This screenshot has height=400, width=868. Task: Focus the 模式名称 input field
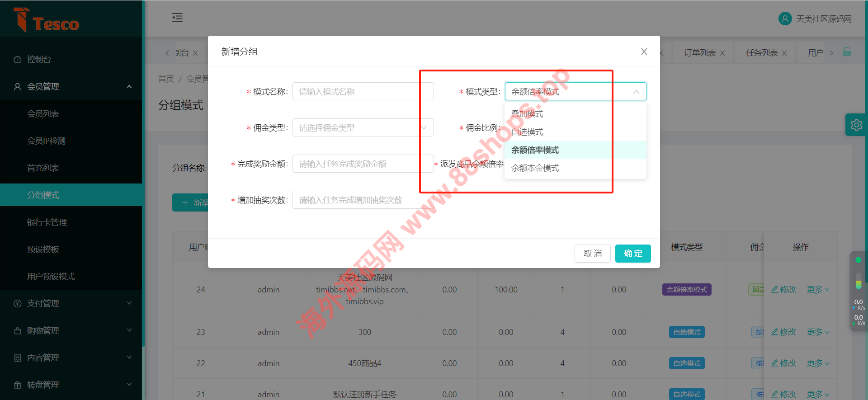coord(363,91)
